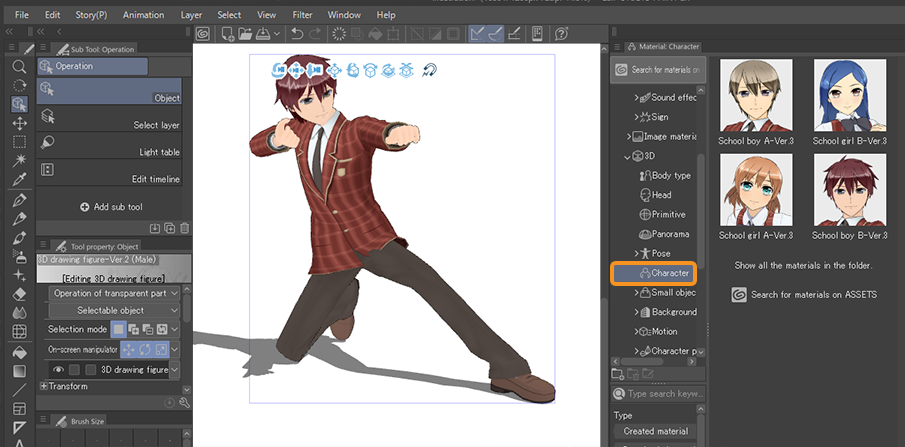Click the Type search keyword field
The width and height of the screenshot is (905, 447).
(658, 394)
